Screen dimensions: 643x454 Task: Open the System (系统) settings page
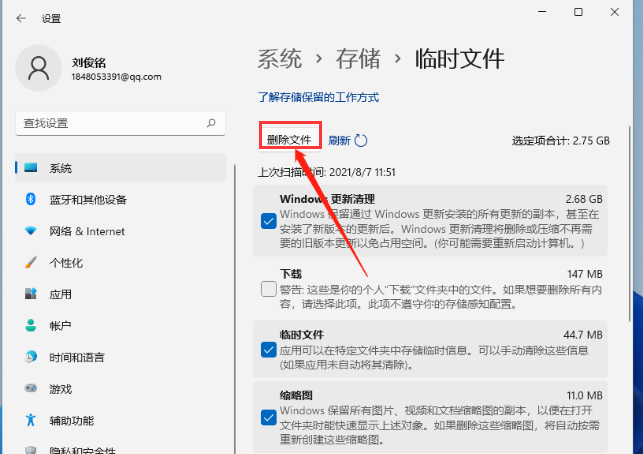[x=60, y=168]
